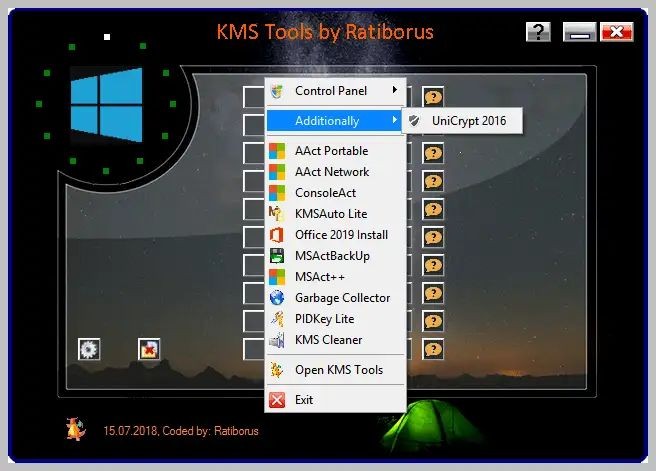Launch MSAct++ from the menu

[318, 277]
